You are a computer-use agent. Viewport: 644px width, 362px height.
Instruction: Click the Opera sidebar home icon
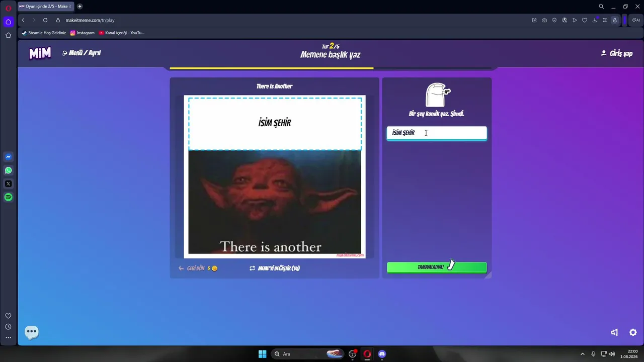(x=8, y=22)
